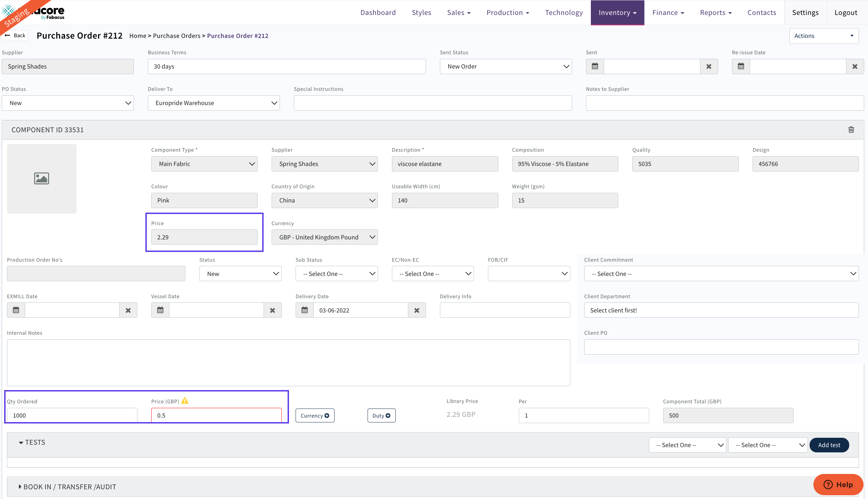
Task: Open the Sent date calendar picker
Action: tap(595, 66)
